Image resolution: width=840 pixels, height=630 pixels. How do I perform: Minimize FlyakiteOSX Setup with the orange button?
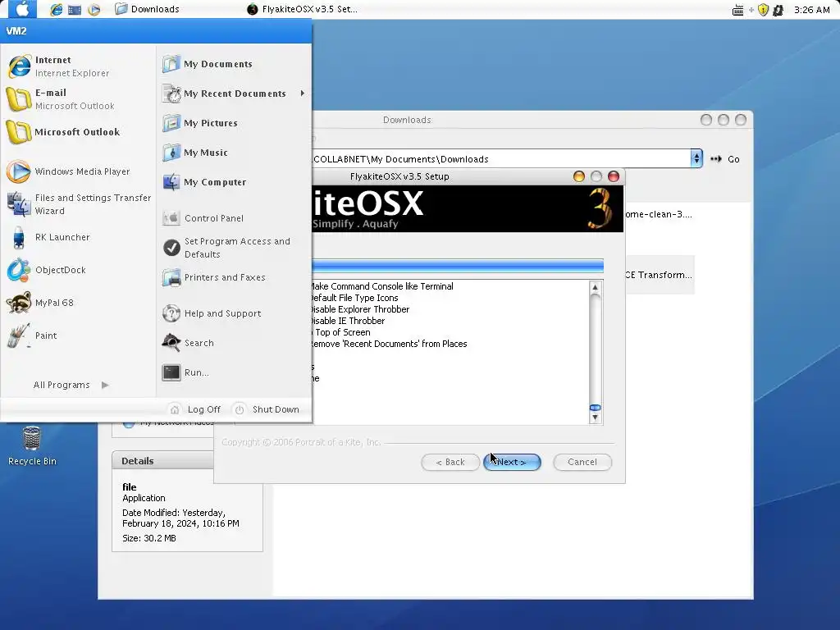pos(578,176)
